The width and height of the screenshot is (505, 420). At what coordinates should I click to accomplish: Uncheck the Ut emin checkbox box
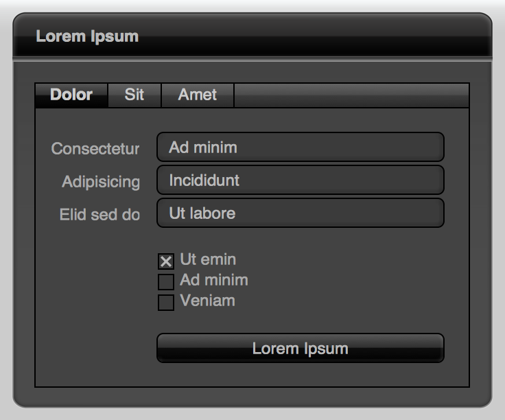pyautogui.click(x=166, y=261)
